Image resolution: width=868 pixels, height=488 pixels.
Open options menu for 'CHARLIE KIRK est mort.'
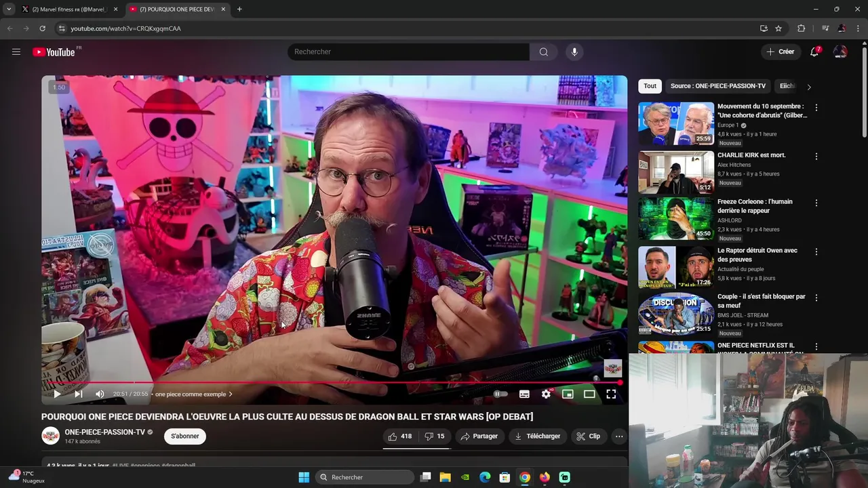[816, 157]
